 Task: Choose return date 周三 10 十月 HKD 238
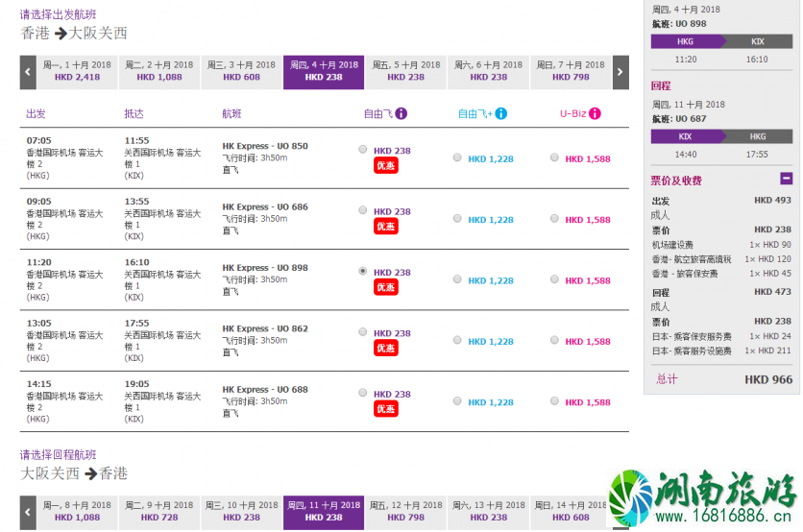coord(241,512)
